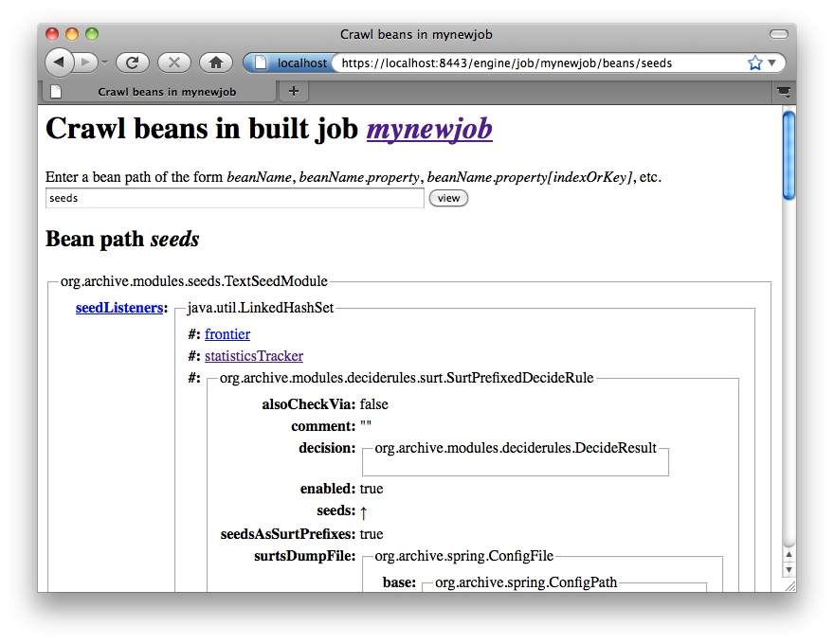Click 'org.archive.spring.ConfigPath' legend text

pos(526,582)
